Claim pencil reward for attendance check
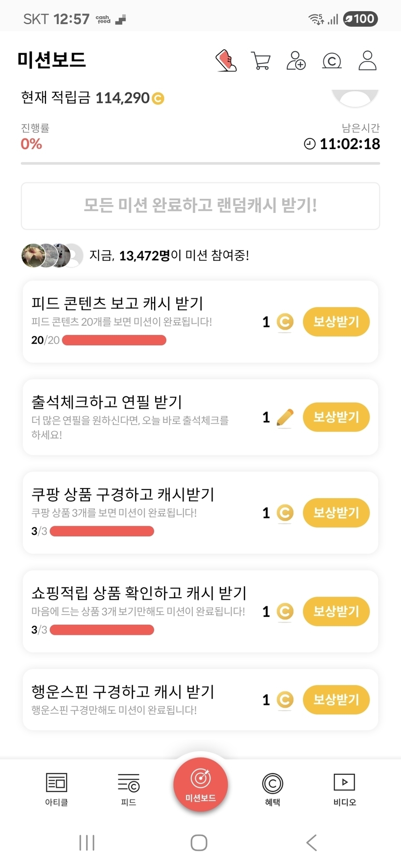Viewport: 401px width, 868px height. click(x=336, y=417)
